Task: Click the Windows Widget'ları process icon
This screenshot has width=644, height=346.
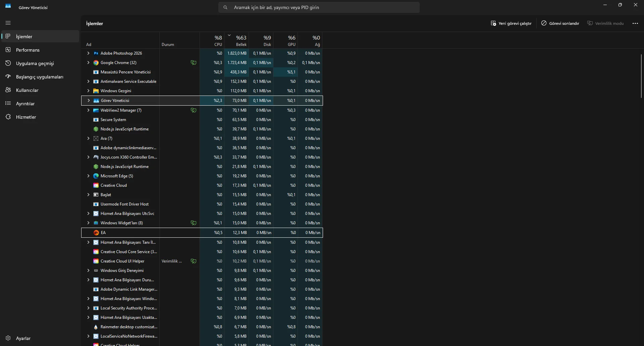Action: point(96,223)
